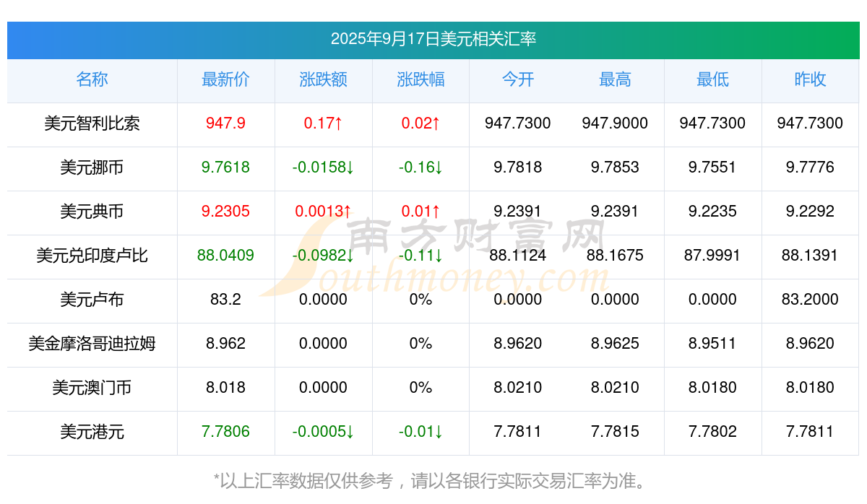Select the 昨收 value 83.2000
Screen dimensions: 867x504
(x=810, y=300)
